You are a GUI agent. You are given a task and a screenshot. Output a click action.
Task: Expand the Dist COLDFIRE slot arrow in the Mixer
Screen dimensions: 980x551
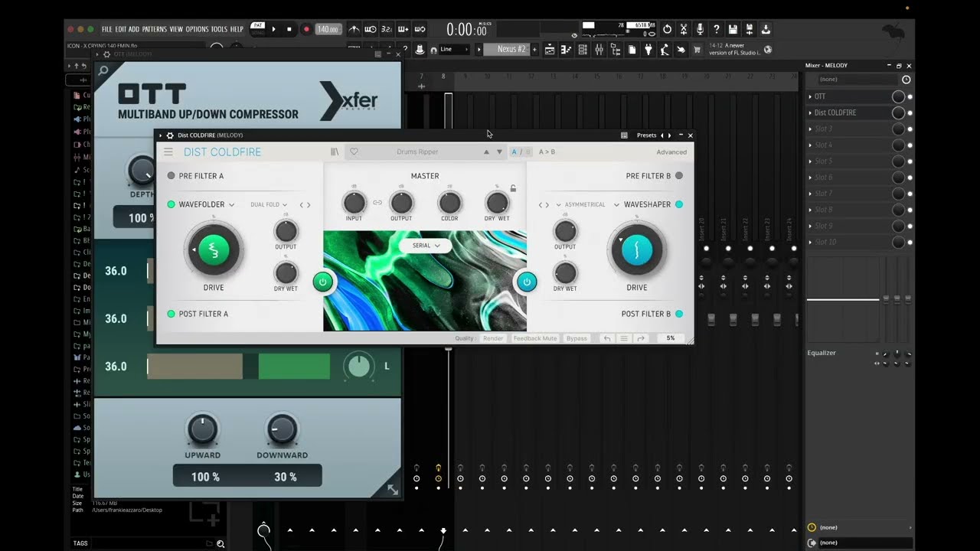811,112
